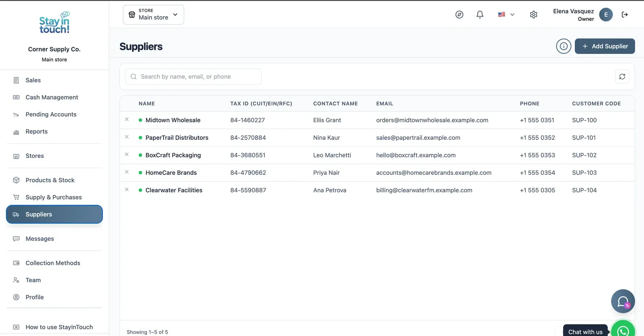
Task: Click the Elena Vasquez avatar circle
Action: [606, 15]
